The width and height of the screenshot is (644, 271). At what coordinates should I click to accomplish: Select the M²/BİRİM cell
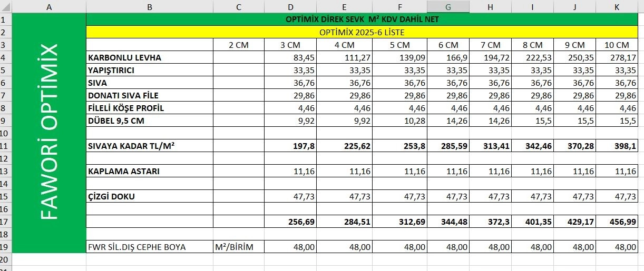[x=239, y=246]
